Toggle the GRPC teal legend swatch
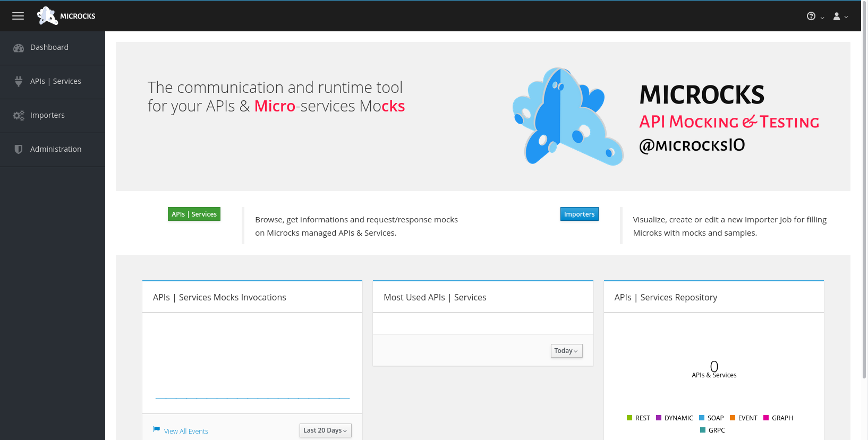868x440 pixels. click(x=703, y=430)
